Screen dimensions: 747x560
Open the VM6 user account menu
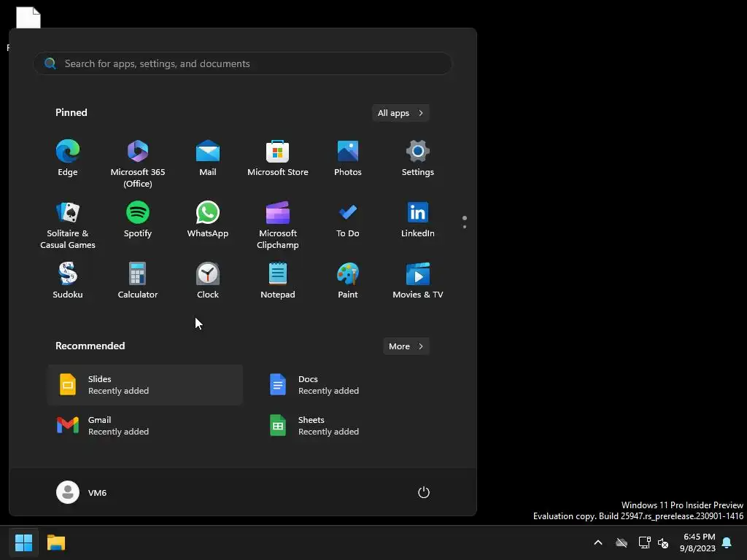[82, 492]
